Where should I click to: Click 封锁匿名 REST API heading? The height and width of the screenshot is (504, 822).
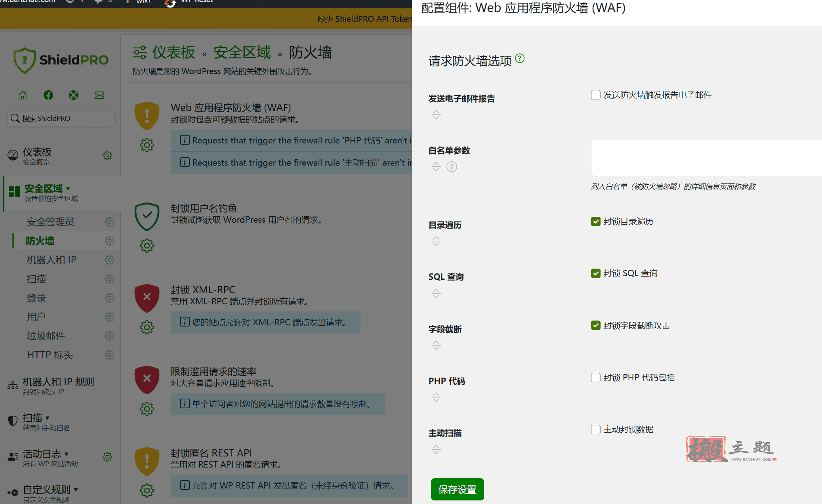[x=211, y=453]
